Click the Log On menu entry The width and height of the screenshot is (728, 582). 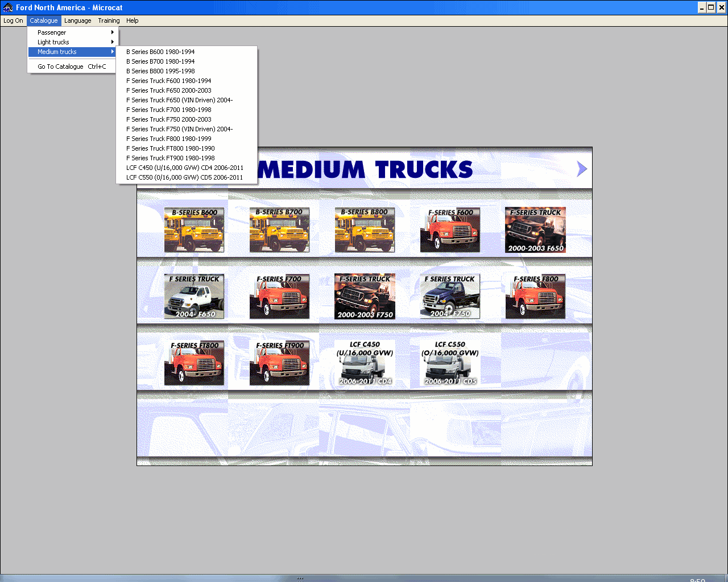(x=13, y=20)
